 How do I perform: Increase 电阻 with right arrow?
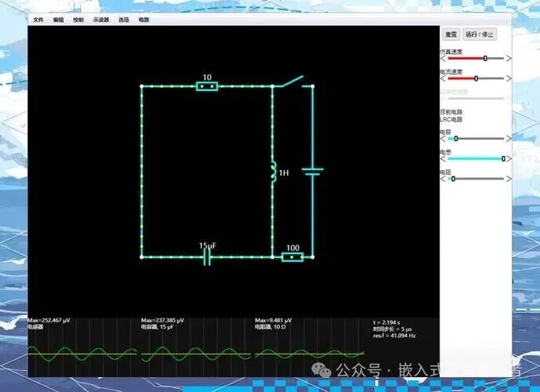509,179
